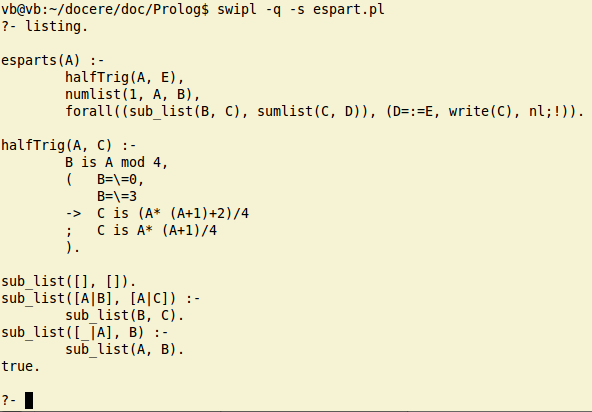The width and height of the screenshot is (592, 412).
Task: Click the 'true.' result output
Action: (x=21, y=366)
